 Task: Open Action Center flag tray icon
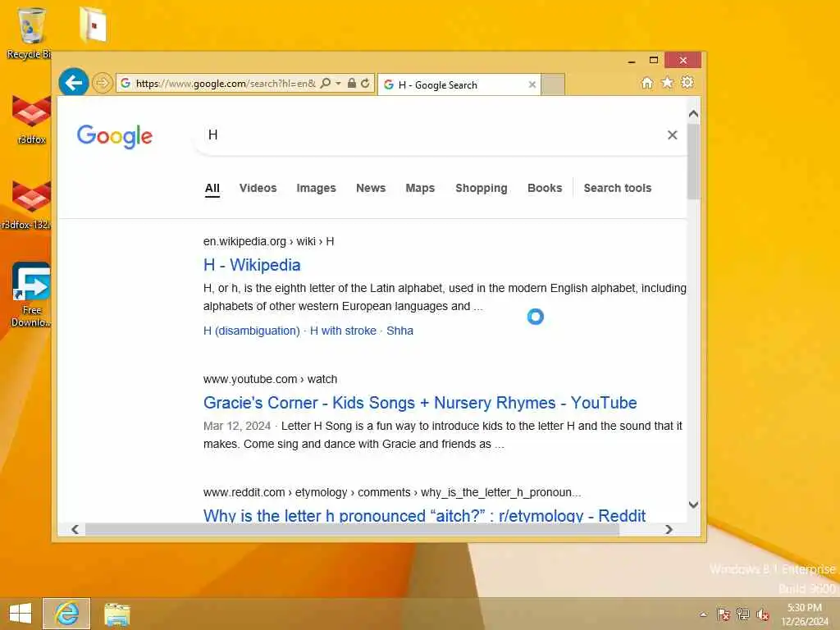point(724,614)
